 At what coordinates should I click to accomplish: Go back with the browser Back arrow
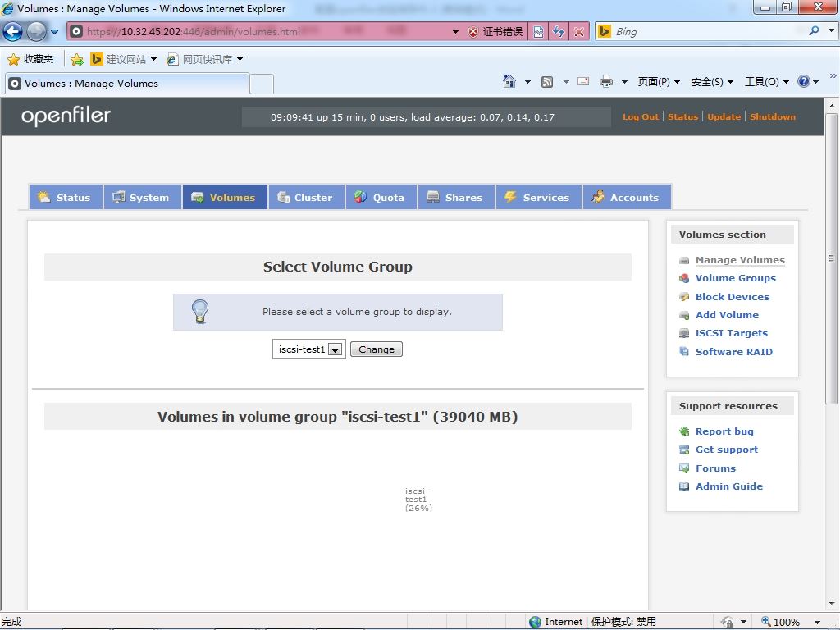(12, 32)
